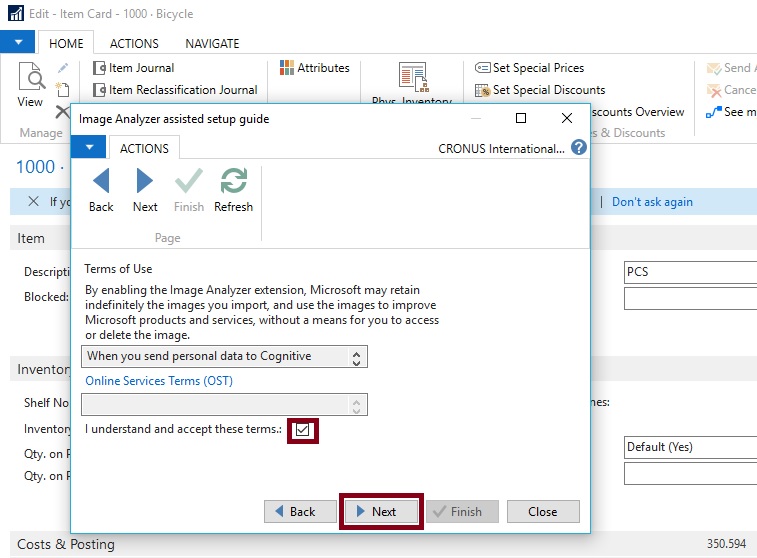Viewport: 757px width, 558px height.
Task: Click the Next arrow icon in dialog ribbon
Action: [145, 181]
